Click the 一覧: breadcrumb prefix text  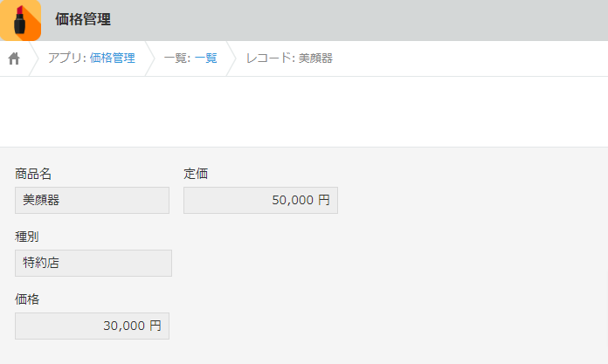click(x=177, y=58)
